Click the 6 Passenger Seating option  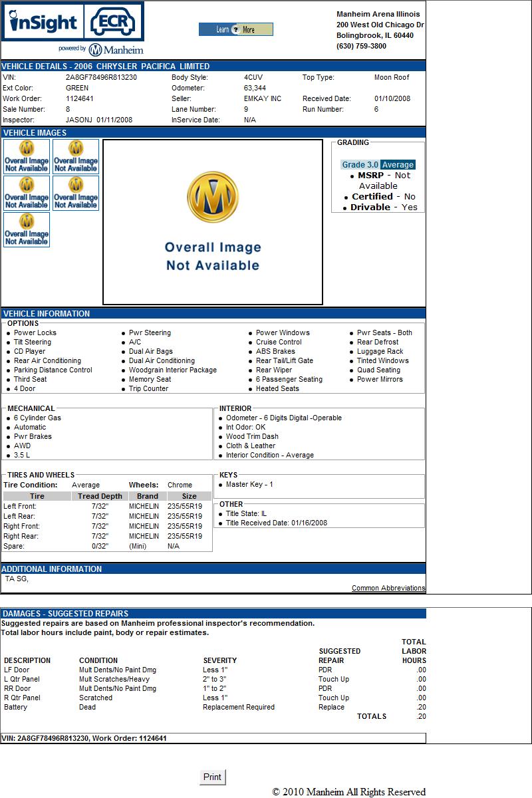(x=289, y=379)
